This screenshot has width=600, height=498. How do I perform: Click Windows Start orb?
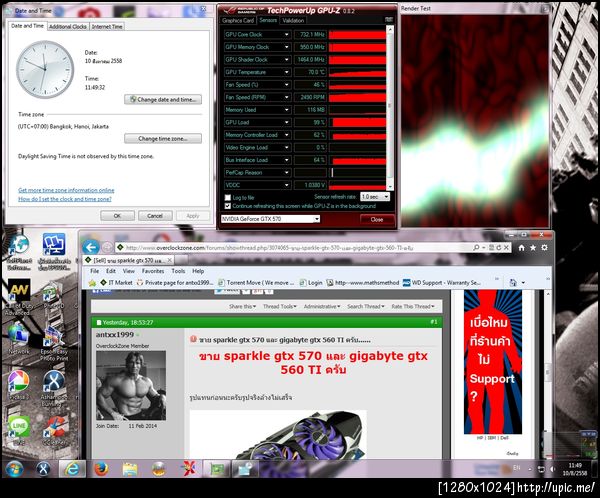coord(15,469)
